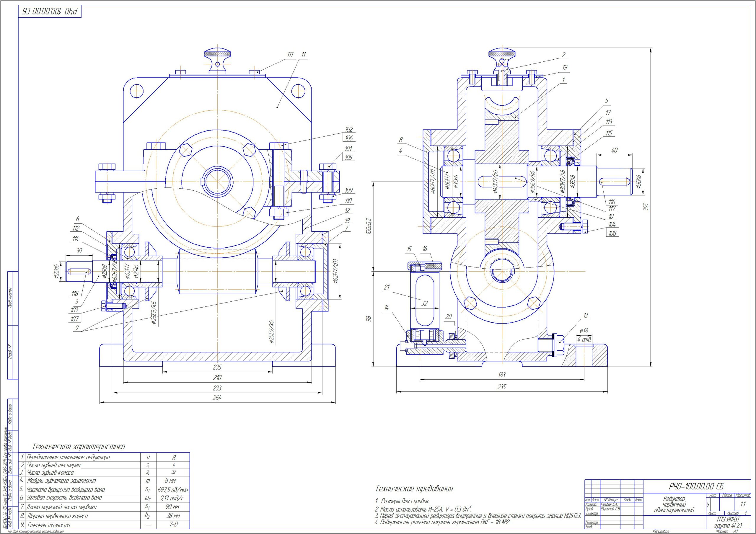The height and width of the screenshot is (534, 756).
Task: Click the 183 dimension under the right view
Action: [x=502, y=375]
